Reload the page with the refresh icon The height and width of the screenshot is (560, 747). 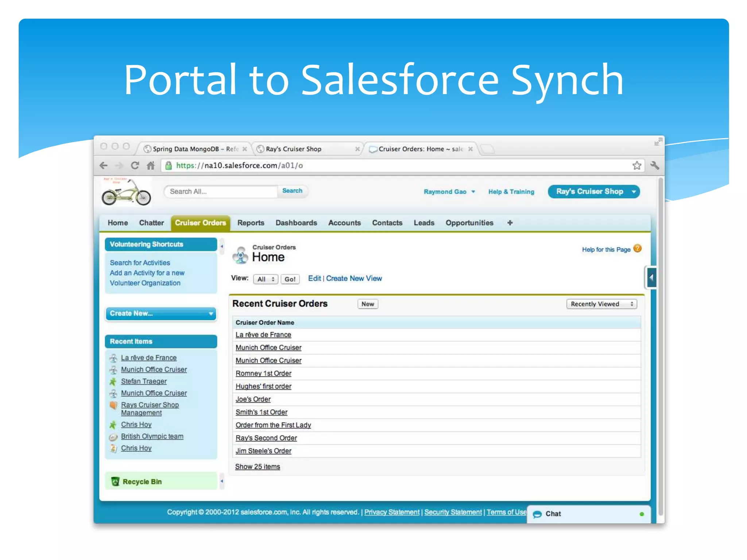point(135,166)
